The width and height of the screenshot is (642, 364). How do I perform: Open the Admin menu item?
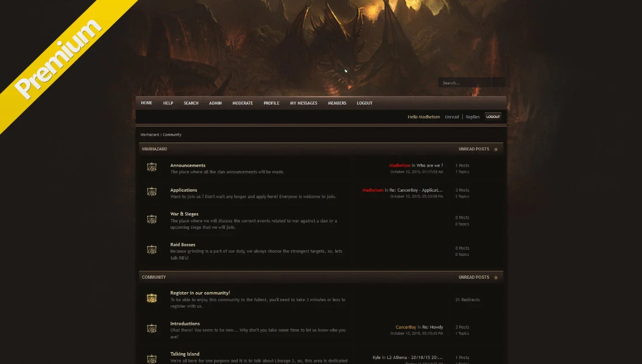point(216,103)
